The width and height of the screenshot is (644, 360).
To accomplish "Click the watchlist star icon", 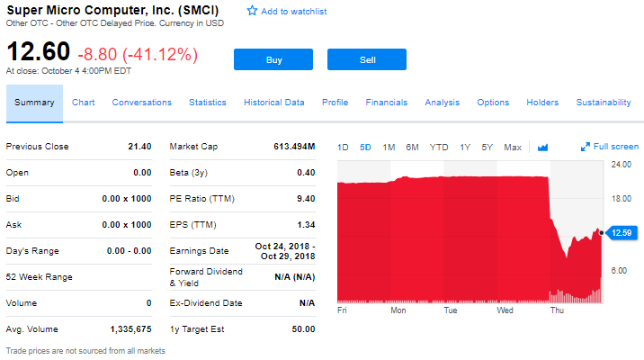I will click(252, 11).
